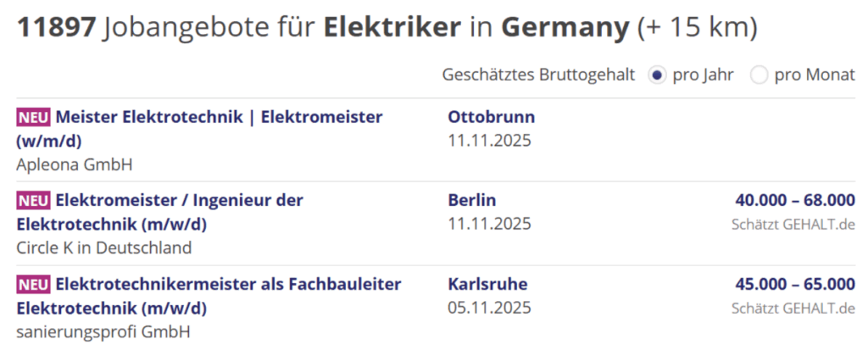Open the Meister Elektrotechnik | Elektromeister job
The width and height of the screenshot is (868, 345).
[219, 117]
